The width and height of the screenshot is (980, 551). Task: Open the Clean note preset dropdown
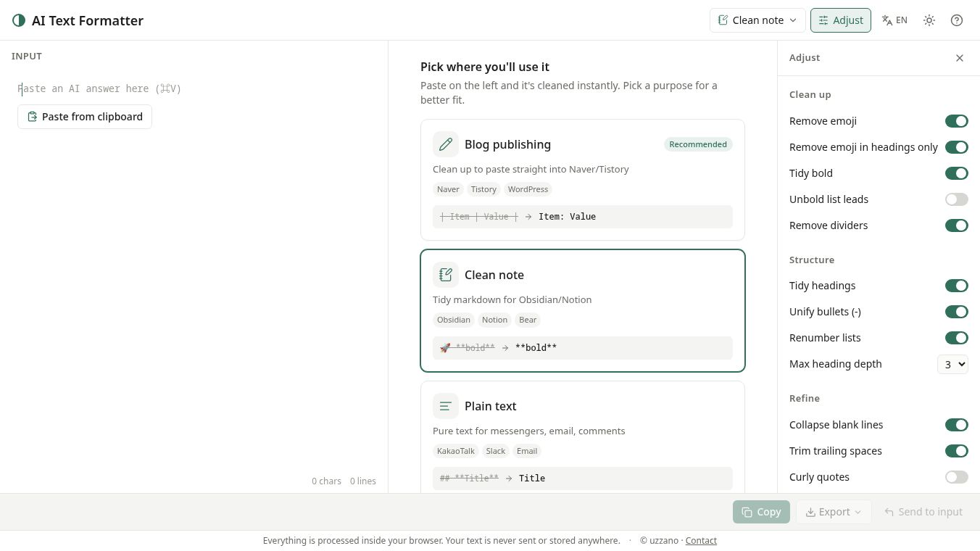(x=757, y=20)
